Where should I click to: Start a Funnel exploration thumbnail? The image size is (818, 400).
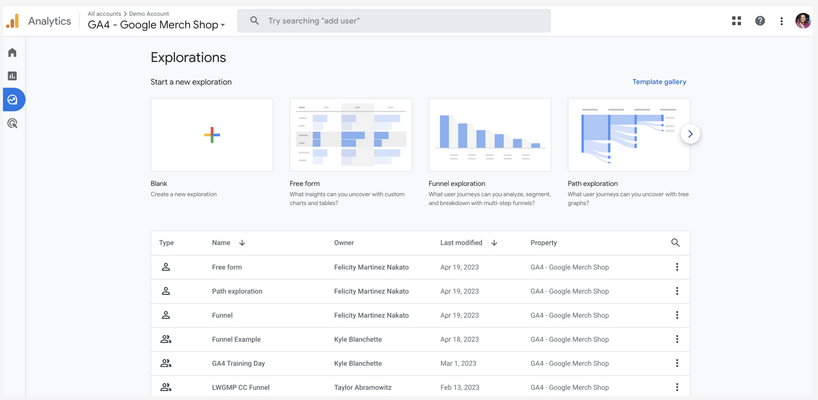pos(490,135)
